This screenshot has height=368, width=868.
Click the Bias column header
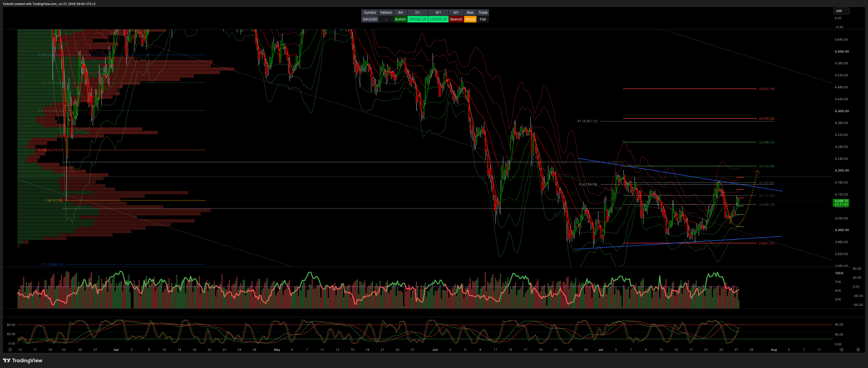click(470, 12)
